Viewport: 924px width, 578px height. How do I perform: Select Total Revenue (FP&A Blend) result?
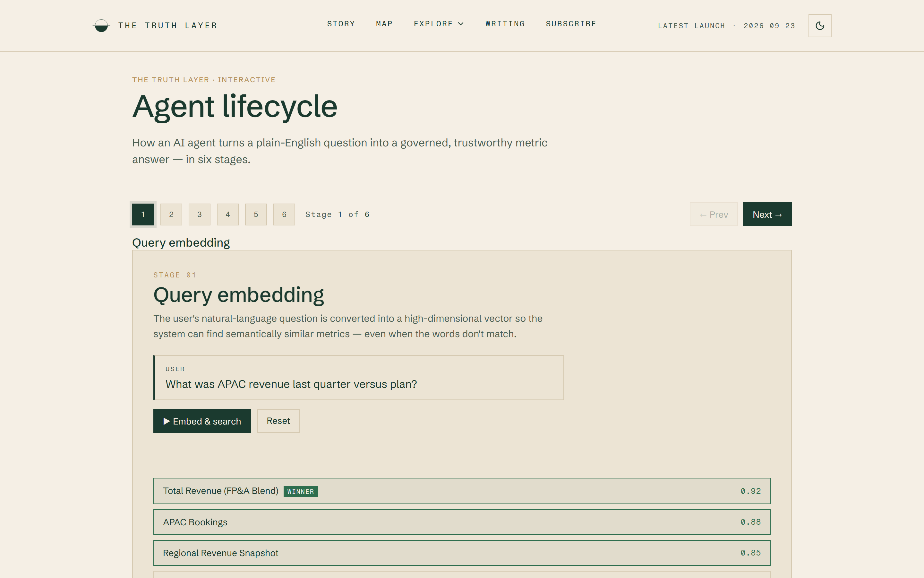coord(462,491)
